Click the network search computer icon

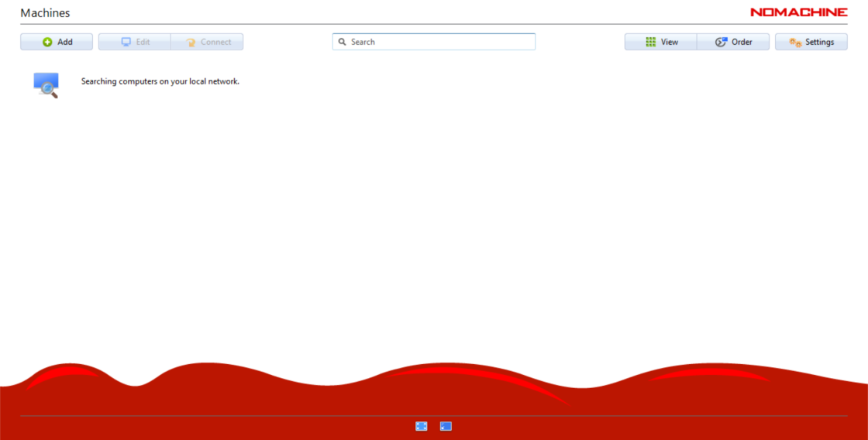(x=46, y=85)
